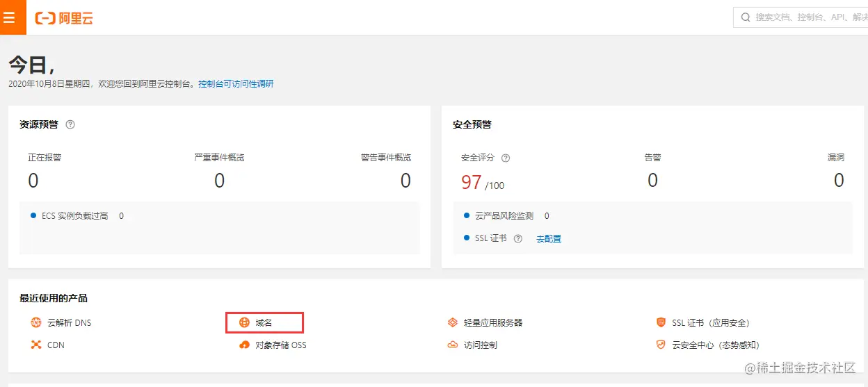Click the 轻量应用服务器 icon

click(x=453, y=322)
